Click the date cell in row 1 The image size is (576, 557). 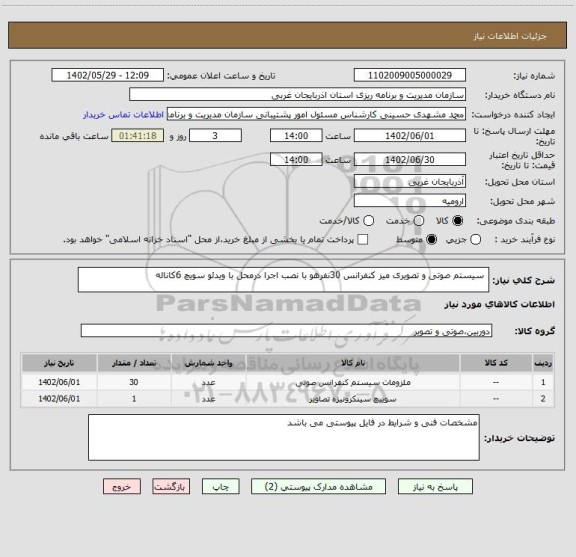(59, 382)
